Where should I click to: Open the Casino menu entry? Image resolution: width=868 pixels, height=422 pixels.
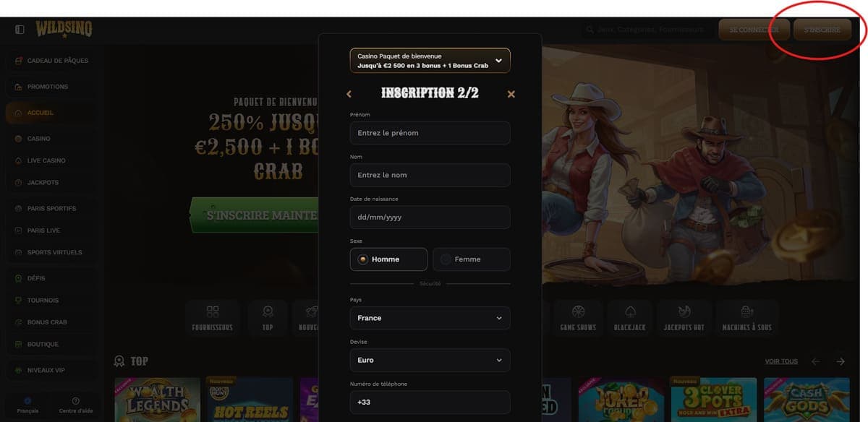41,138
